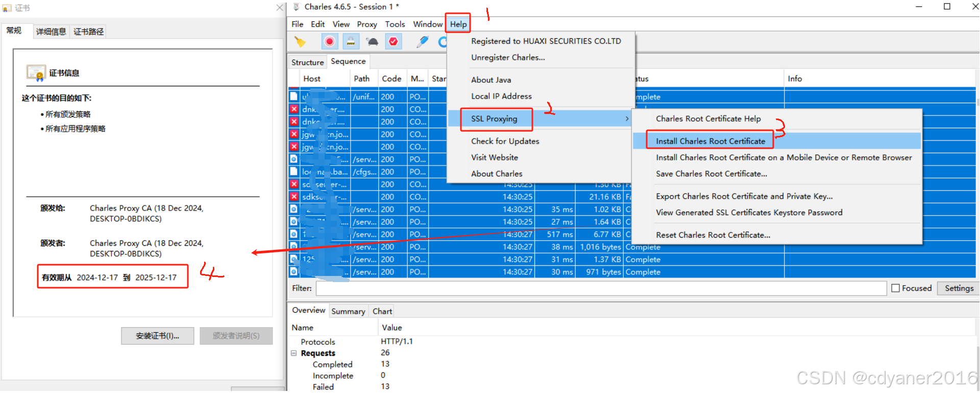The image size is (980, 394).
Task: Click the 颁发者说明(S) button
Action: coord(236,336)
